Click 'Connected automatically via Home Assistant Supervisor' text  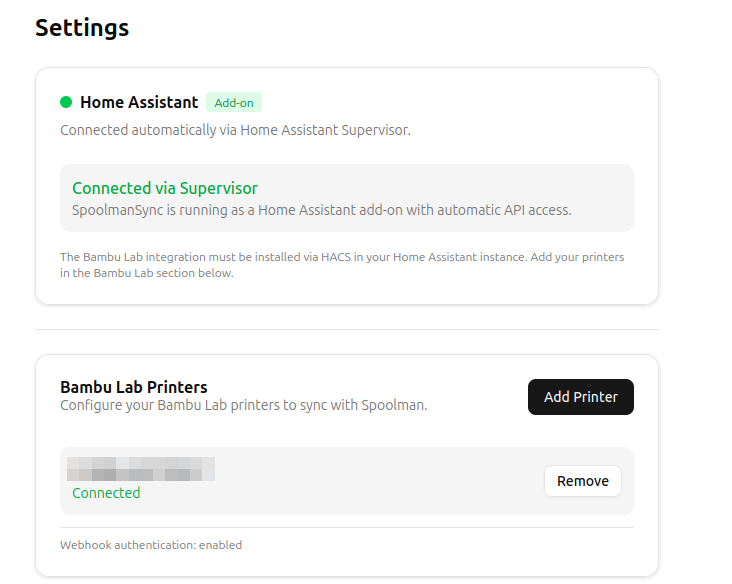click(235, 130)
